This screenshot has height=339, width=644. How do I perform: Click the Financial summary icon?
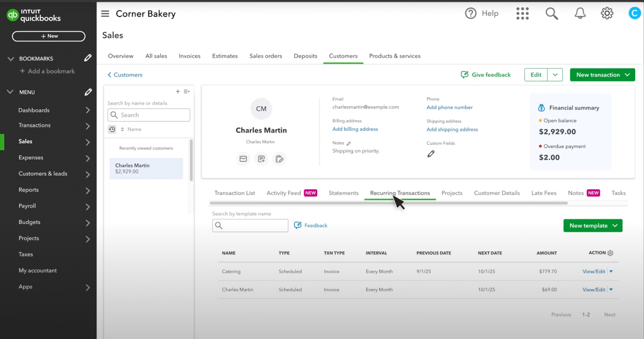[541, 108]
